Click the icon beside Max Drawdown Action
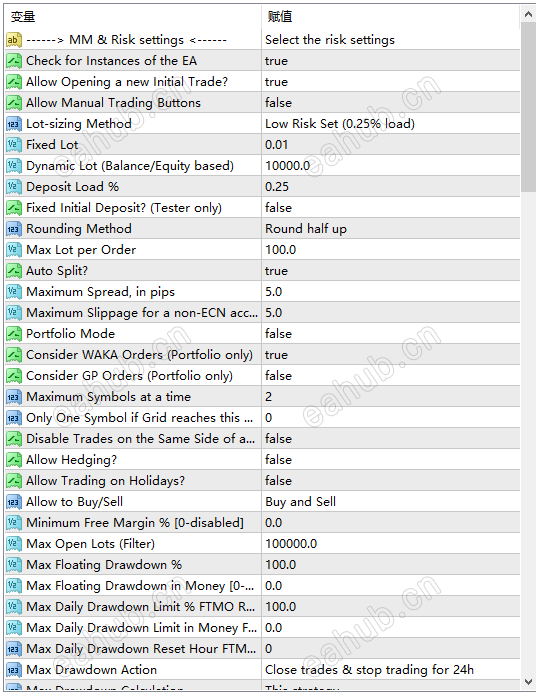 pyautogui.click(x=14, y=670)
